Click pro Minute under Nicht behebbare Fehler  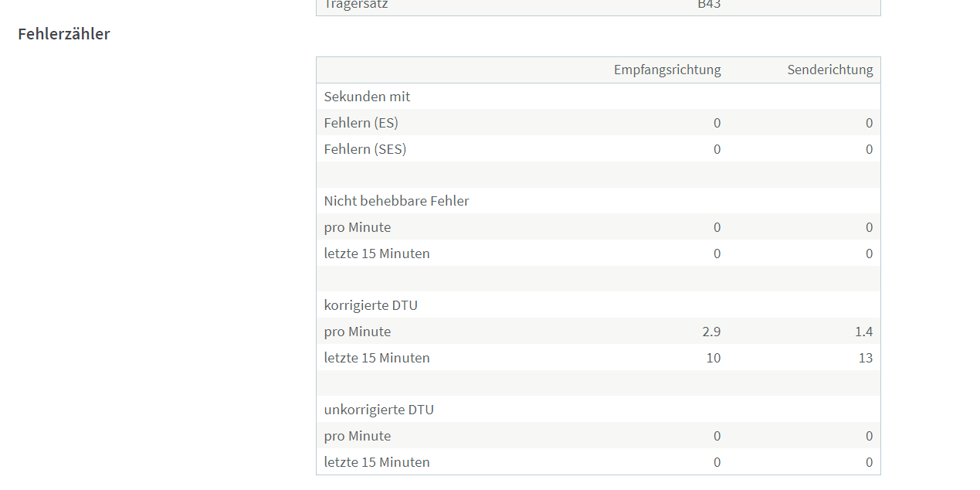coord(357,227)
